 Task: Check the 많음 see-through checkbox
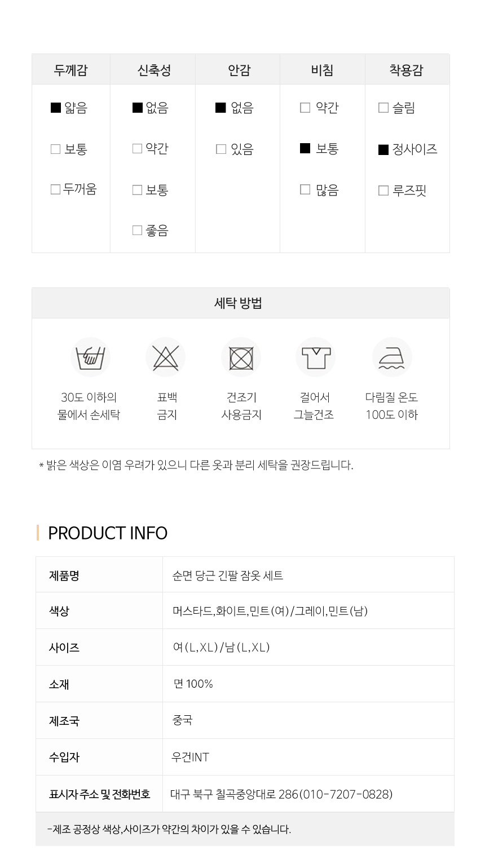pos(305,190)
